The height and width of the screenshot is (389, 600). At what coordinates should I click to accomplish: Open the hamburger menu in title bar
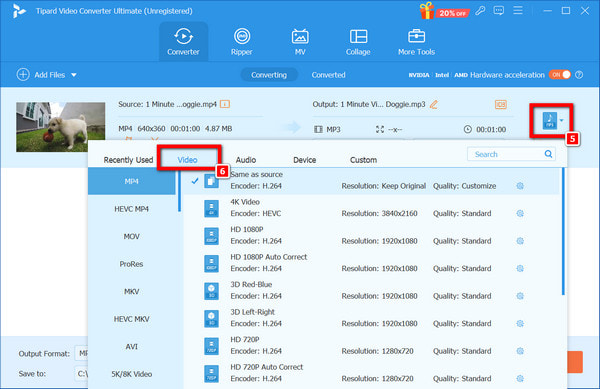518,10
